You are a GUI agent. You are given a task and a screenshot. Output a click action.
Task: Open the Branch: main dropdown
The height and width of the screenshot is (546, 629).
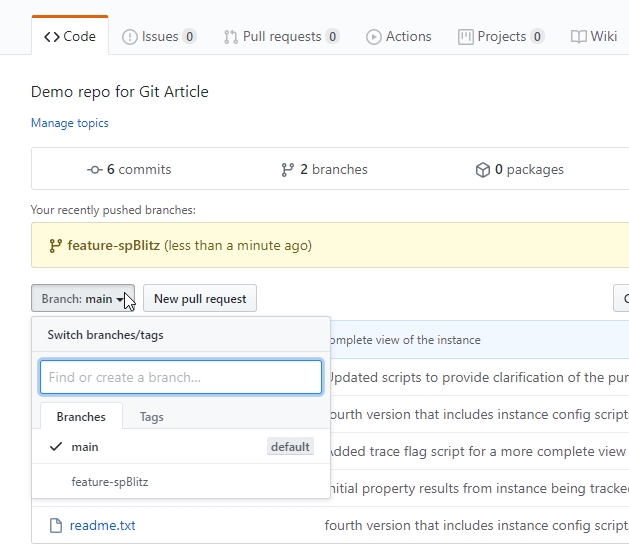(x=83, y=298)
